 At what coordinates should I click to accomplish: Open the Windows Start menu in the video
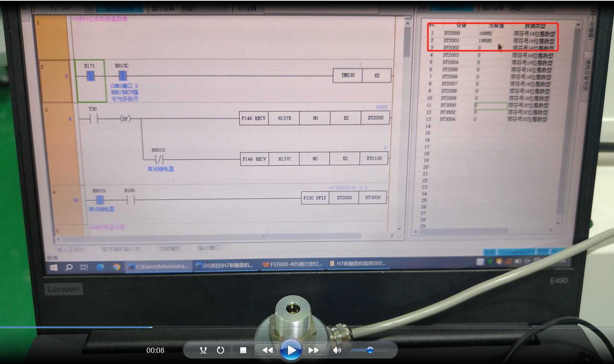(x=54, y=267)
